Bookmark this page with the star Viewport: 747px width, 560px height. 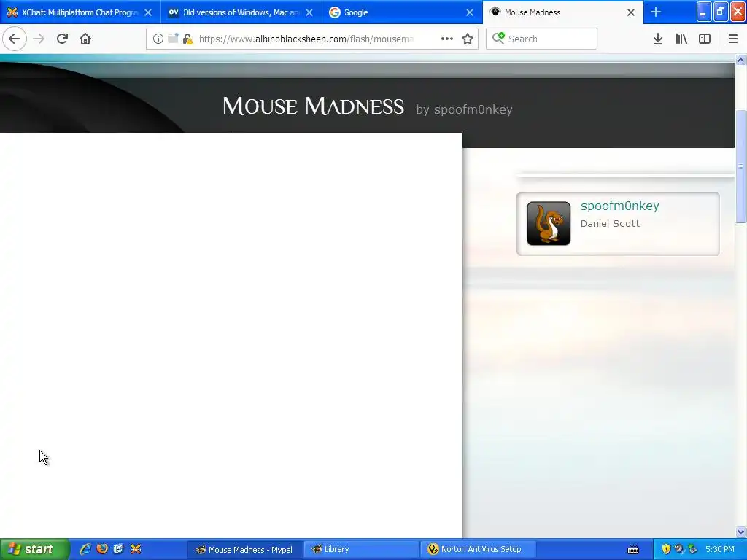pyautogui.click(x=468, y=39)
